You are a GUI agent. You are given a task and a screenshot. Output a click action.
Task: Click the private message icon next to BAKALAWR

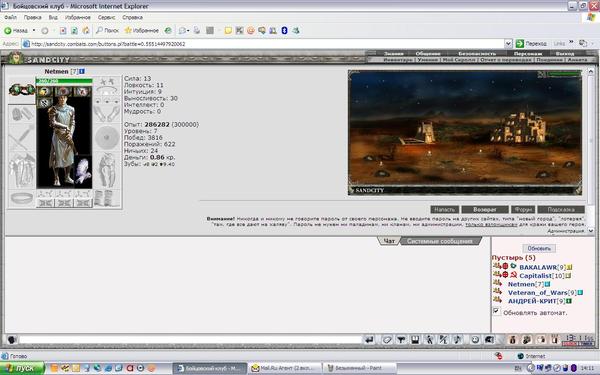[x=497, y=266]
